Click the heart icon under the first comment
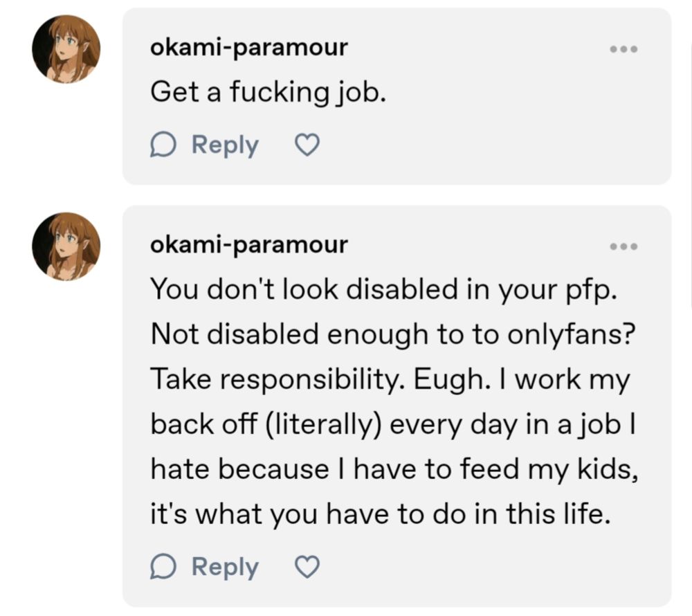This screenshot has height=616, width=692. point(306,144)
